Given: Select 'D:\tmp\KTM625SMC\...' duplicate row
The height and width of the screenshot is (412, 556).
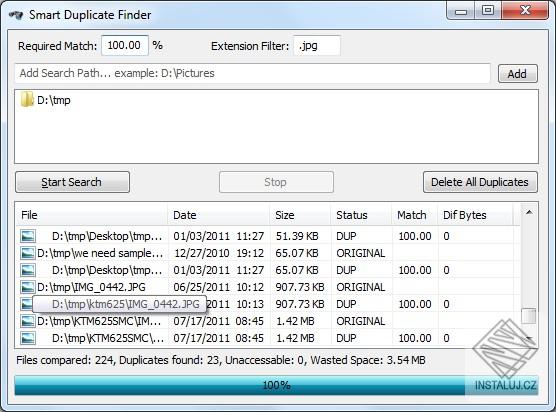Looking at the screenshot, I should (268, 338).
